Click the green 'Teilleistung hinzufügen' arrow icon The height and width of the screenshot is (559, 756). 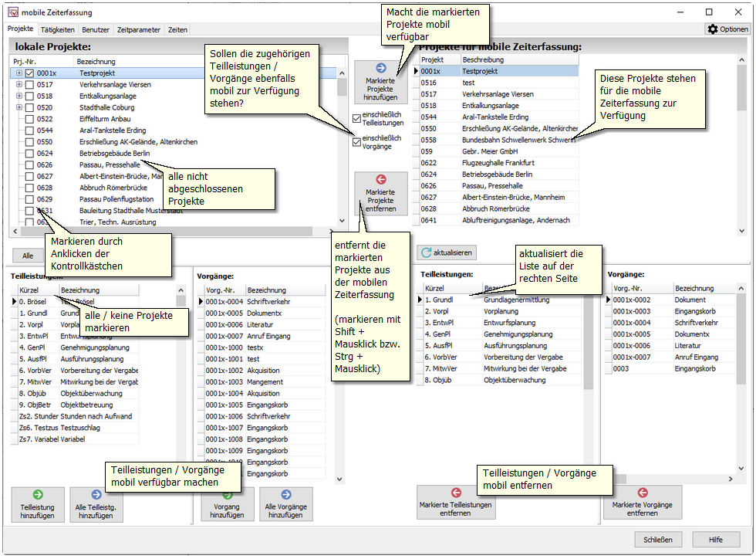pos(38,494)
